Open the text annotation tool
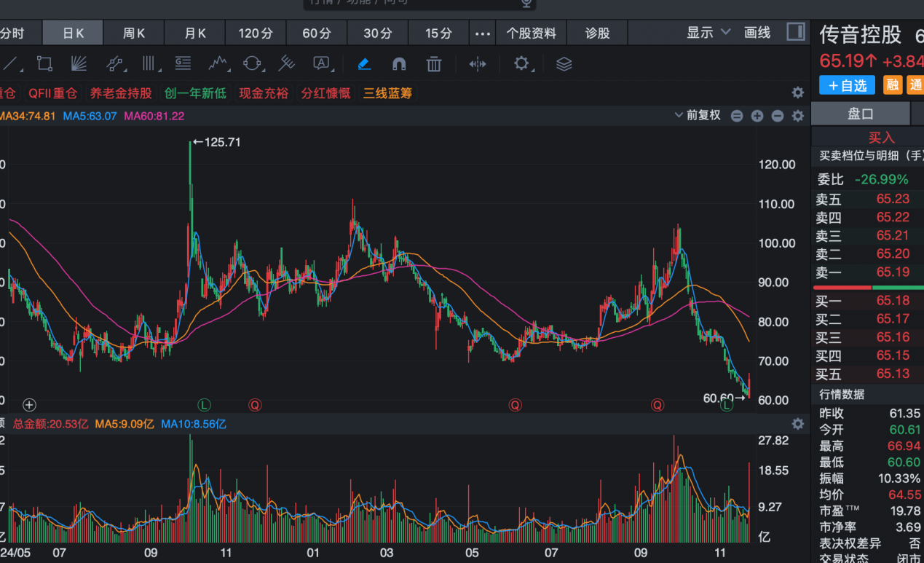This screenshot has height=563, width=924. [321, 64]
